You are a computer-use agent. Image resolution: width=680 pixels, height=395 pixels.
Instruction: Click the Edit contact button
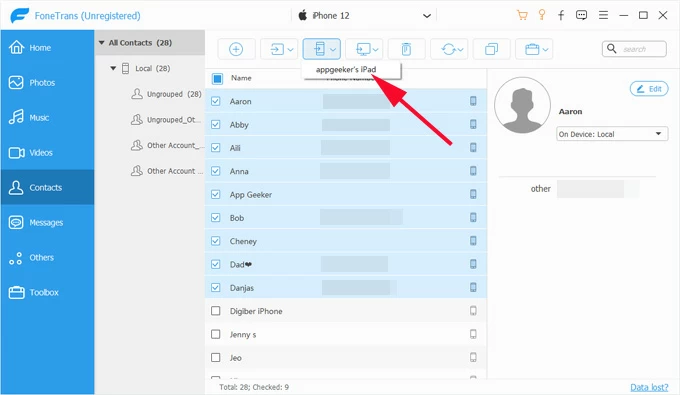pyautogui.click(x=649, y=89)
